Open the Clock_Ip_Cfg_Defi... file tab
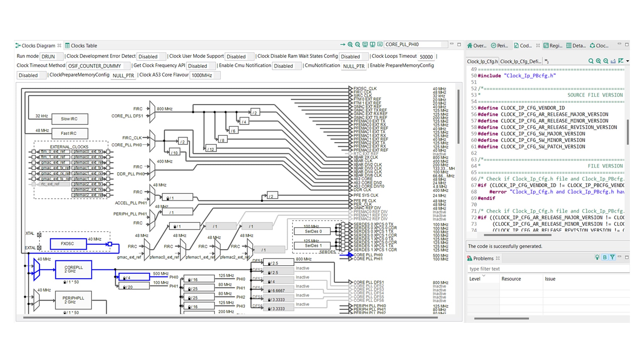This screenshot has height=363, width=644. 520,61
